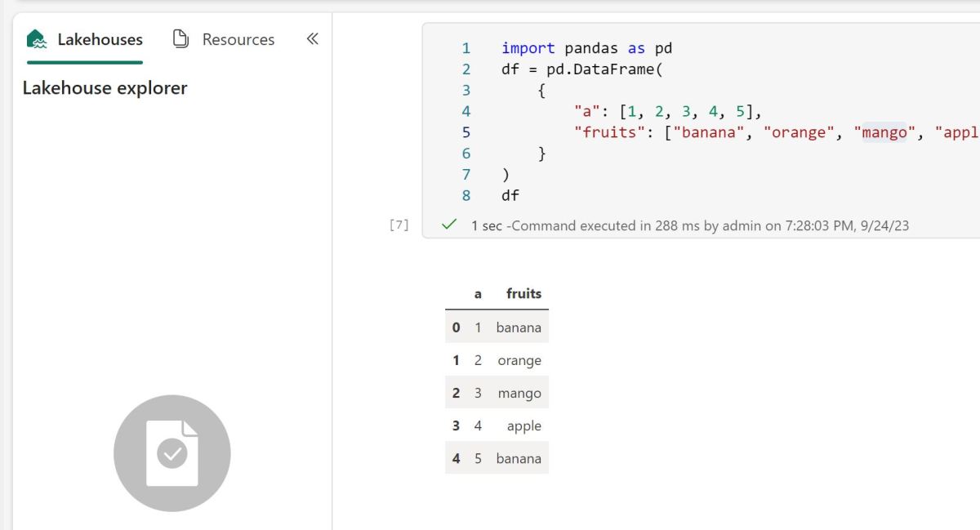The height and width of the screenshot is (530, 980).
Task: Click the highlighted "mango" string in code
Action: tap(885, 132)
